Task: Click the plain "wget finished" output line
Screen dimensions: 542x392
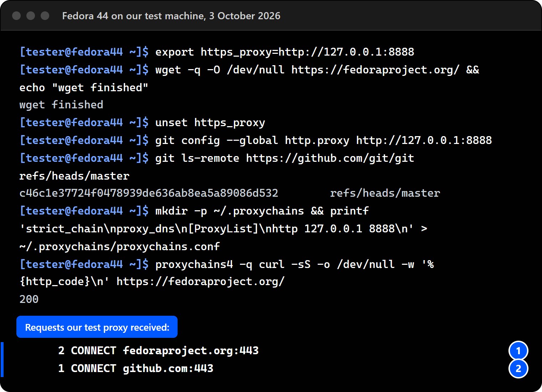Action: tap(61, 105)
